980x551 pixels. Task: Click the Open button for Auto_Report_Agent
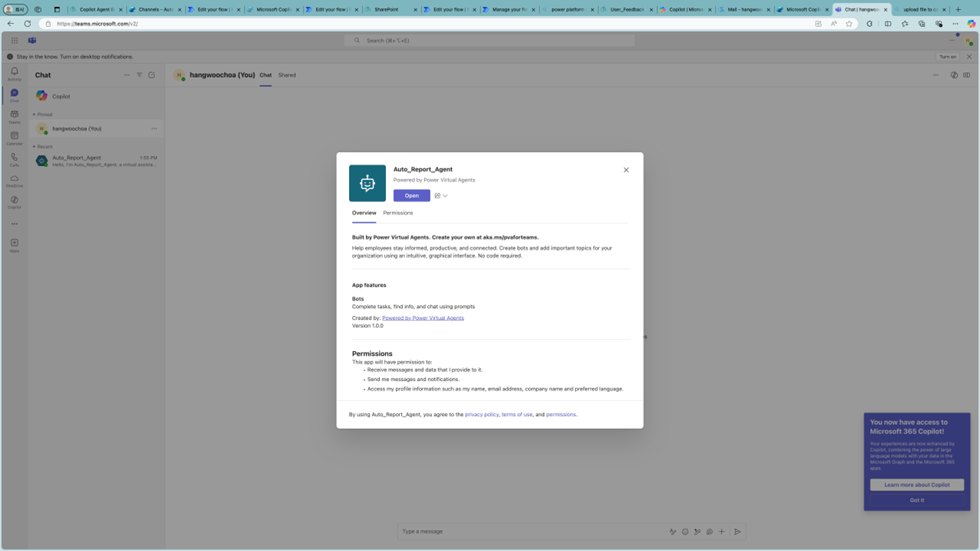[x=412, y=196]
